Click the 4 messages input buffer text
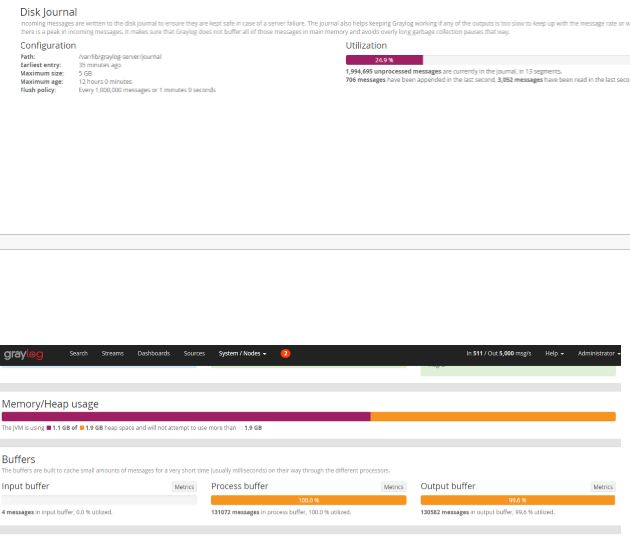The height and width of the screenshot is (540, 630). [18, 512]
